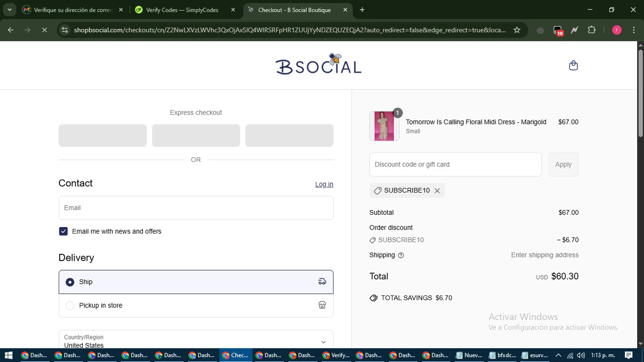Screen dimensions: 644x362
Task: Click the taskbar clock showing 1:13 p. m.
Action: coord(603,355)
